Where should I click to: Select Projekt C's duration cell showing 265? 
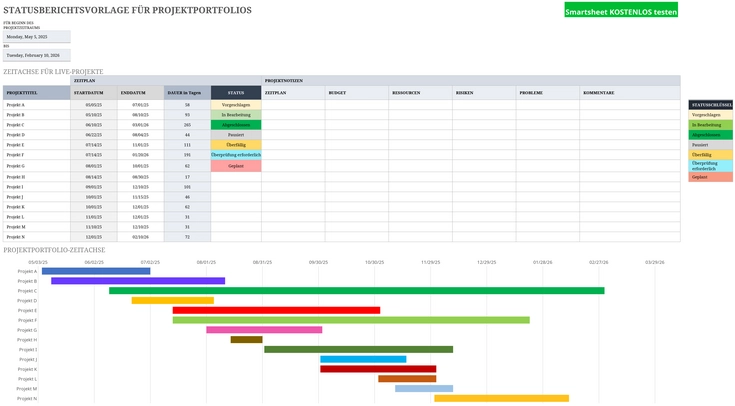pos(188,125)
